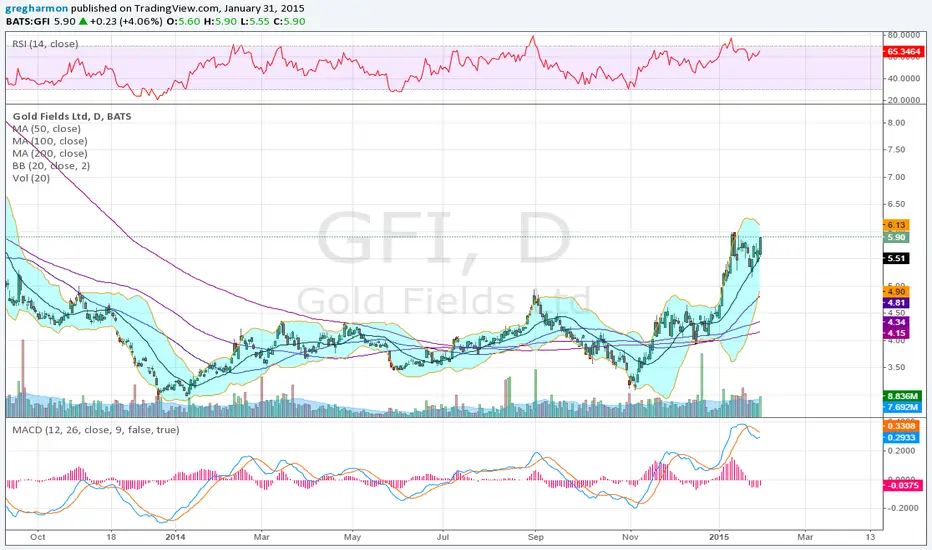Click the blue 7.692M volume average tag
This screenshot has height=550, width=932.
coord(903,407)
